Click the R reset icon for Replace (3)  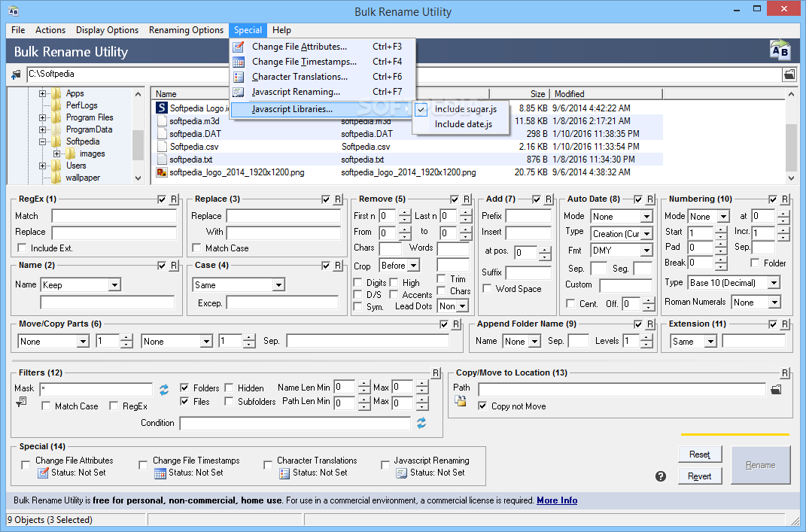(x=338, y=199)
